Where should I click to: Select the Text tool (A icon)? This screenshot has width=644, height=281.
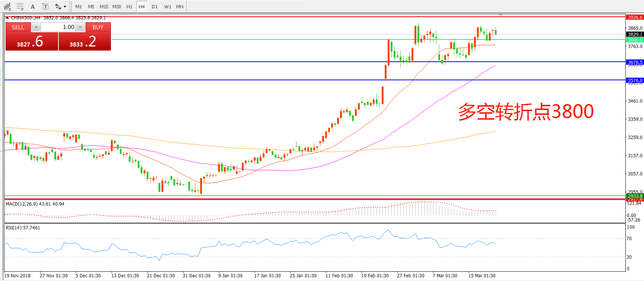tap(33, 6)
